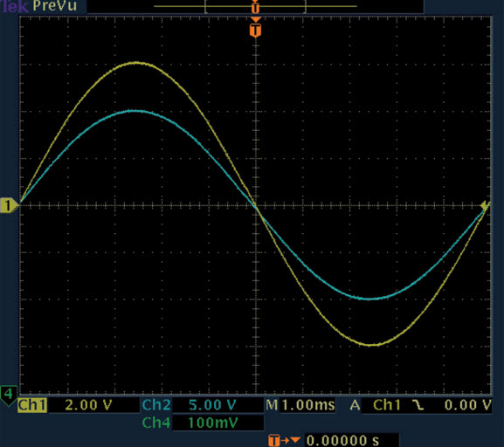Open the Ch4 100mV scale readout
The image size is (504, 447).
(x=212, y=423)
